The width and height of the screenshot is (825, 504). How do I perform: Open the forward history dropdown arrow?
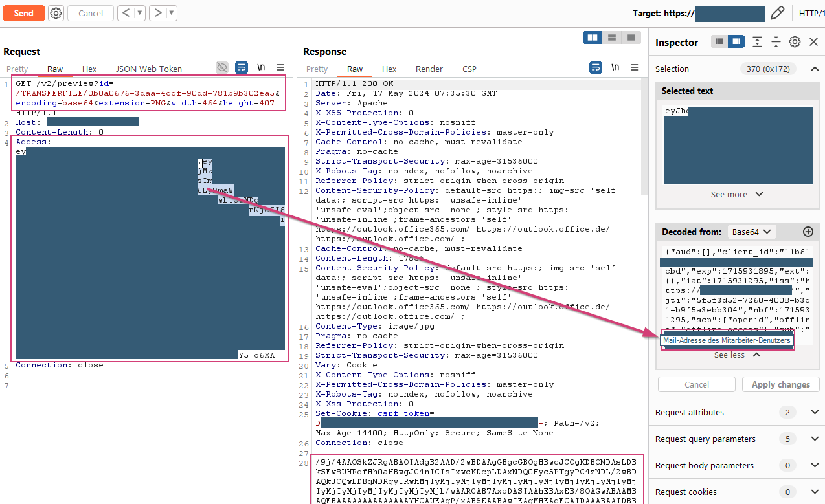(172, 13)
